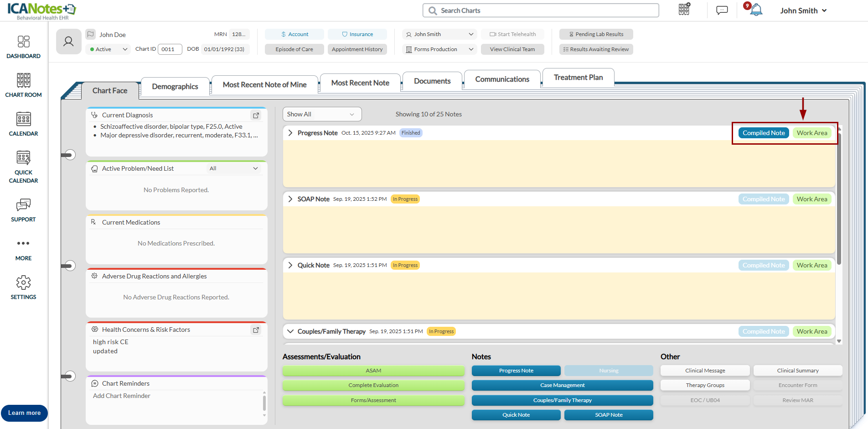The width and height of the screenshot is (868, 429).
Task: Click the Appointment History button
Action: point(357,49)
